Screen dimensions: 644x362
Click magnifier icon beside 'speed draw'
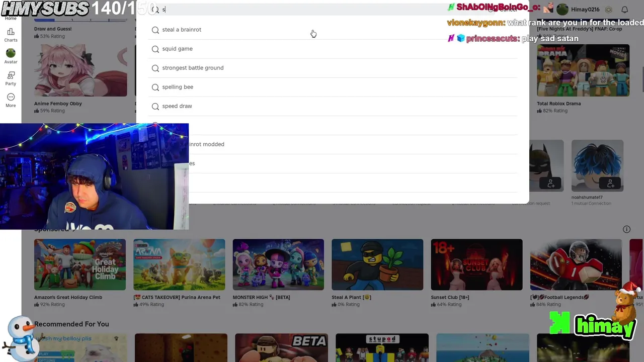[x=155, y=106]
